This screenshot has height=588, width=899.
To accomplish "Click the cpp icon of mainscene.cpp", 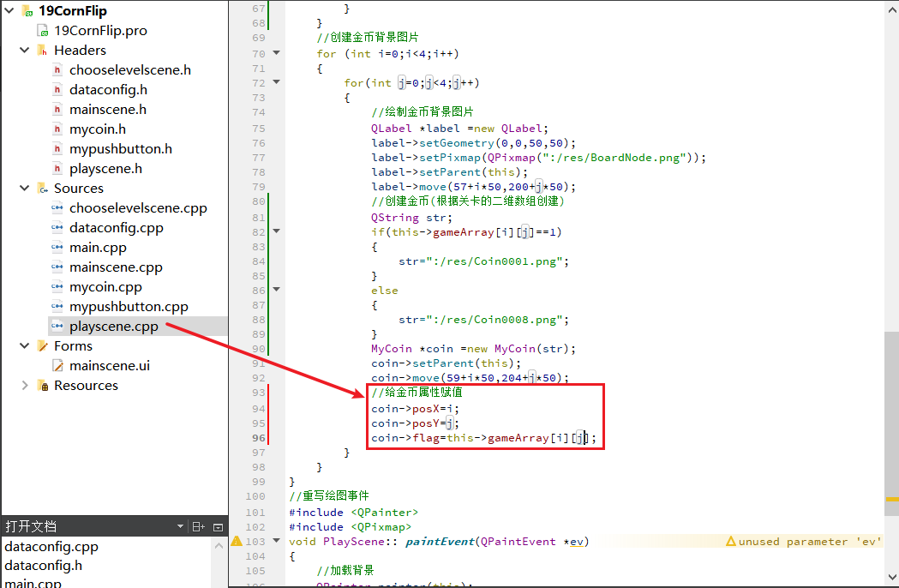I will click(x=57, y=267).
